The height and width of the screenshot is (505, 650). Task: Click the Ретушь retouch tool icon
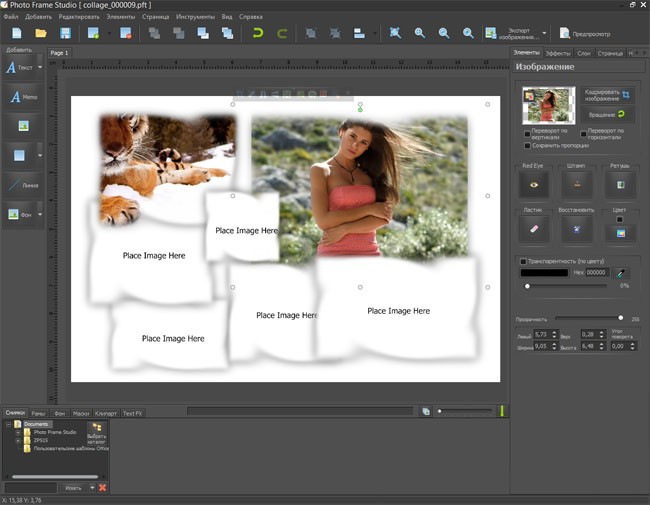(620, 184)
